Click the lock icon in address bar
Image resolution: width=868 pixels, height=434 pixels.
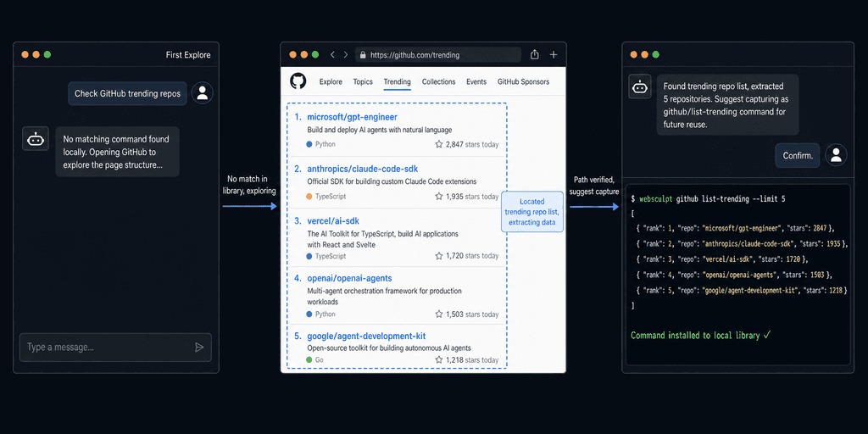click(363, 55)
